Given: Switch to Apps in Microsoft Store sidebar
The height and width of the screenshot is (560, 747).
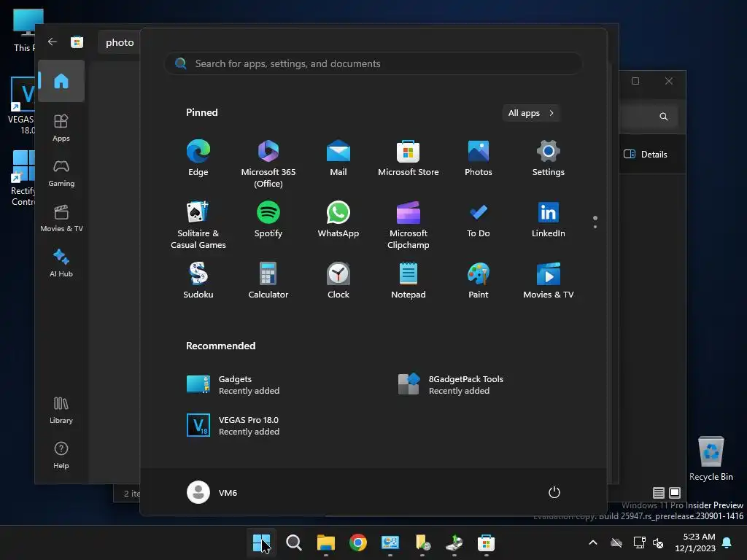Looking at the screenshot, I should pos(61,128).
